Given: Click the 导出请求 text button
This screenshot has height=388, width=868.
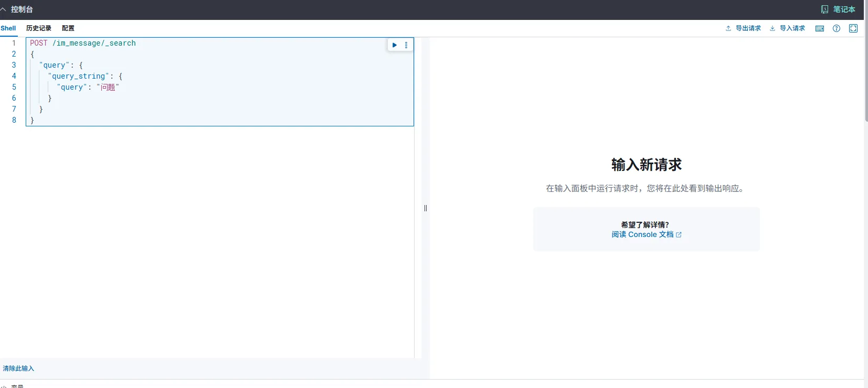Looking at the screenshot, I should (x=748, y=28).
